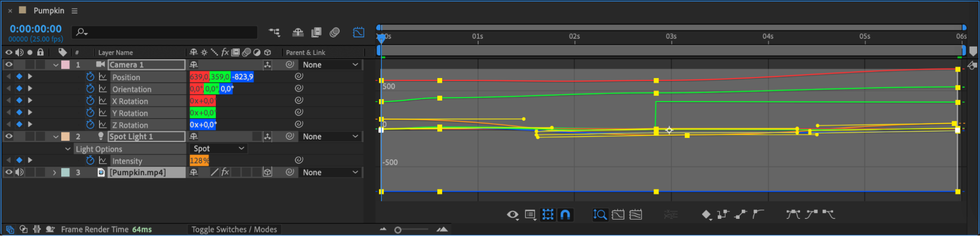This screenshot has height=236, width=980.
Task: Toggle show transform box for multiple keys
Action: pos(548,214)
